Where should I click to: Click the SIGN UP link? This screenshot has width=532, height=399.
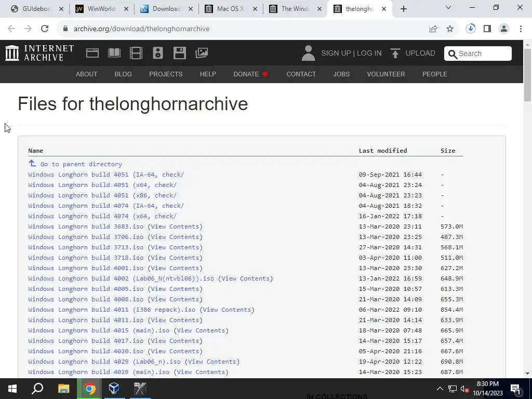tap(336, 54)
